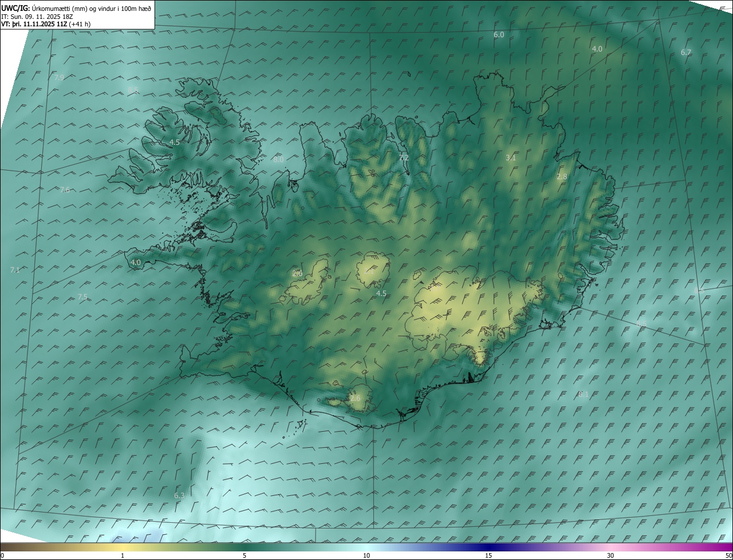Click the 4.0 value next to 6.7

597,49
